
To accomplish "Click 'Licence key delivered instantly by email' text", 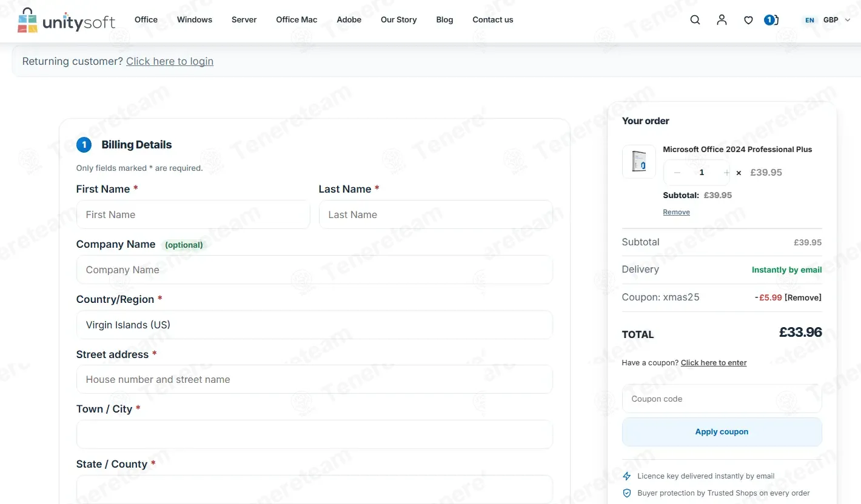I will tap(706, 476).
